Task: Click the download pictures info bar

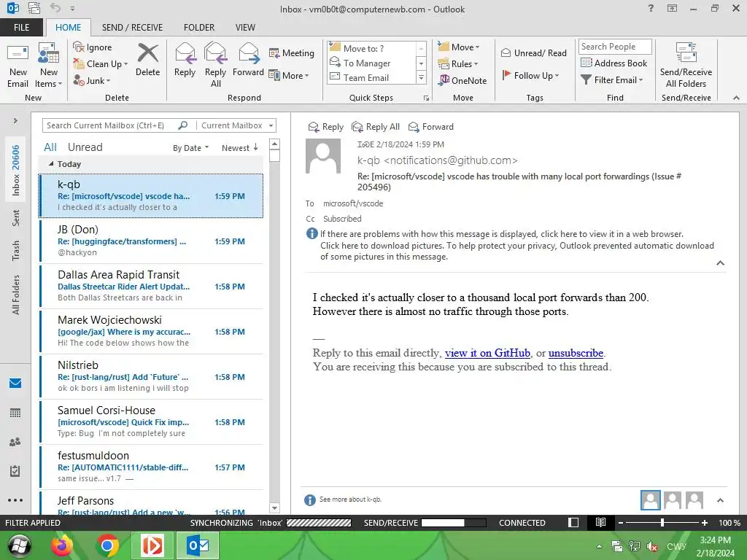Action: pos(517,251)
